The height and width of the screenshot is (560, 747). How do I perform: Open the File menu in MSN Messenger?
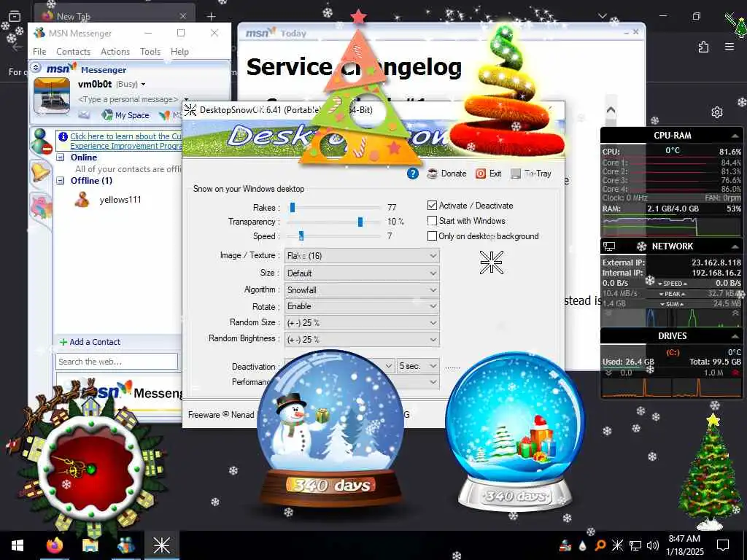point(39,52)
